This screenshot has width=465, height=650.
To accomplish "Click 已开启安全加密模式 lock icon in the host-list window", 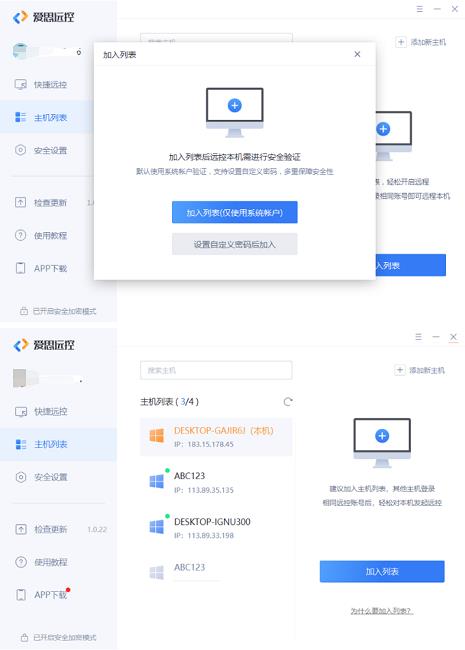I will (24, 637).
